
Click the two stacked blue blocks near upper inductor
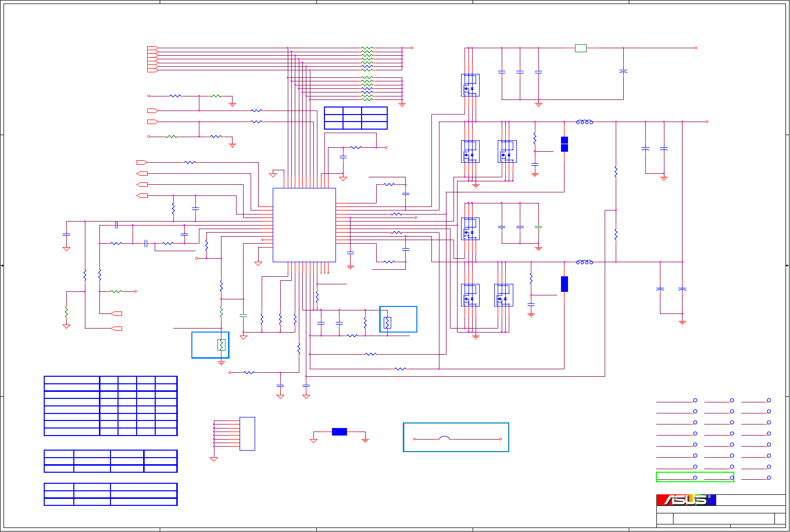(565, 144)
